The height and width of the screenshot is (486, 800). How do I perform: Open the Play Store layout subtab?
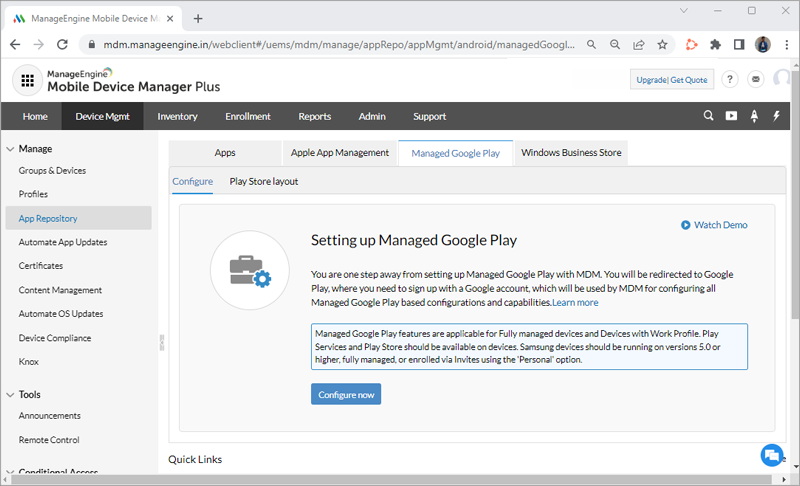pos(264,181)
